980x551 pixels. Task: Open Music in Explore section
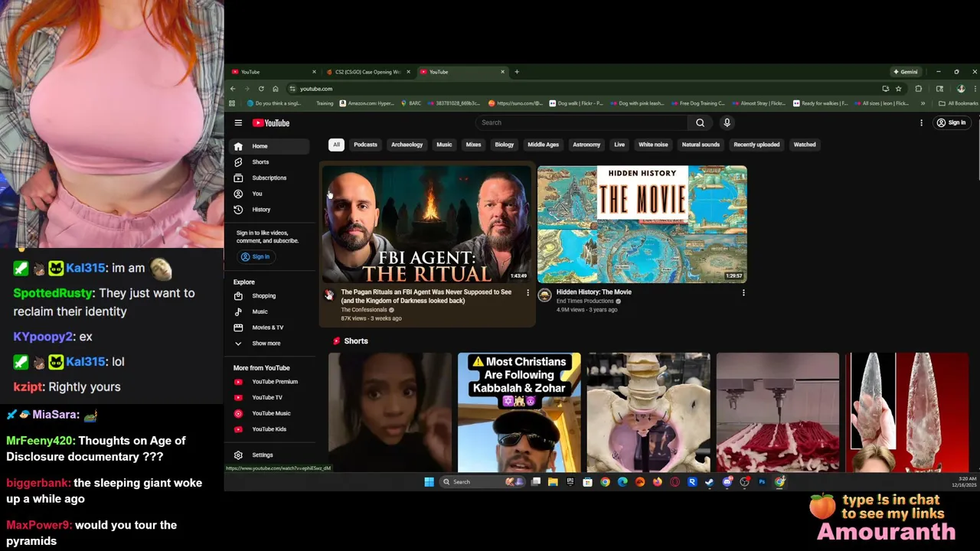[x=268, y=311]
